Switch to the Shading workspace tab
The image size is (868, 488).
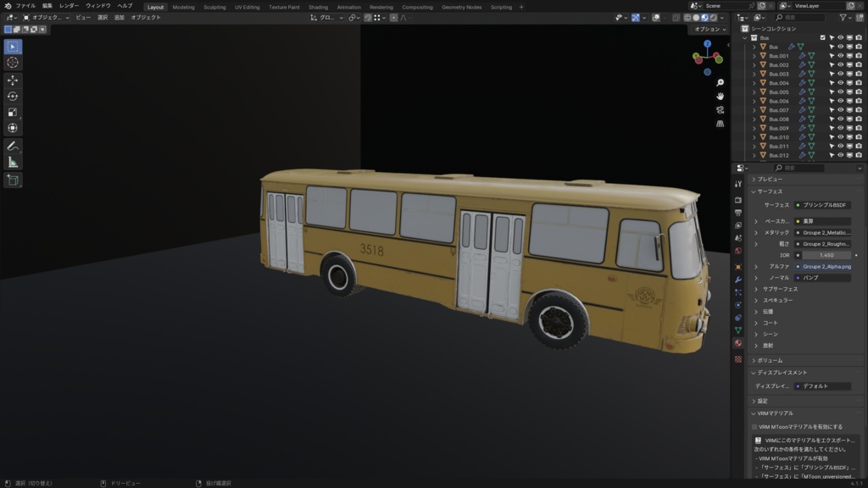319,7
